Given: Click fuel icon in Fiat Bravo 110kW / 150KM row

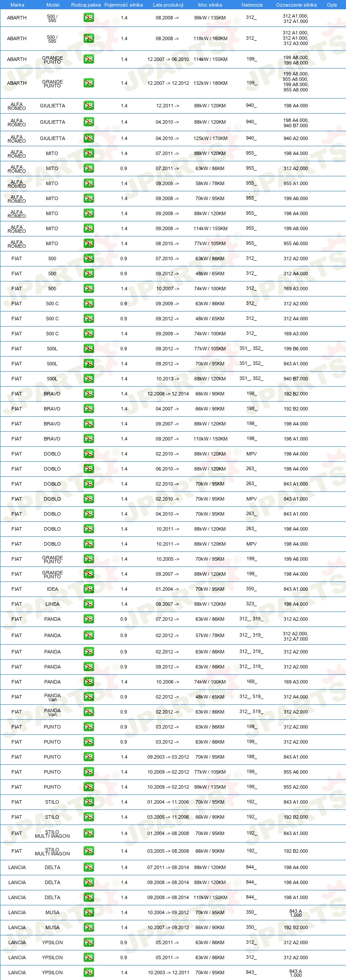Looking at the screenshot, I should pos(88,439).
